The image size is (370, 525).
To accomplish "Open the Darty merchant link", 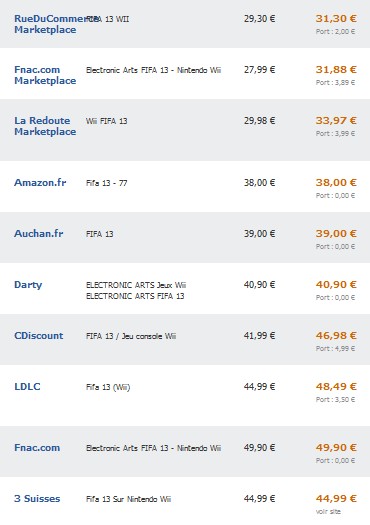I will pyautogui.click(x=28, y=285).
